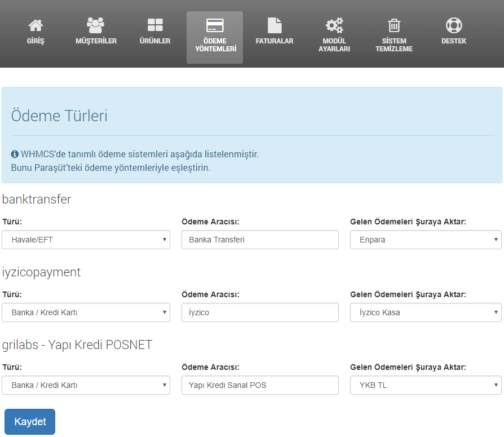Click the Banka Transferi input field
Image resolution: width=504 pixels, height=437 pixels.
[x=260, y=240]
